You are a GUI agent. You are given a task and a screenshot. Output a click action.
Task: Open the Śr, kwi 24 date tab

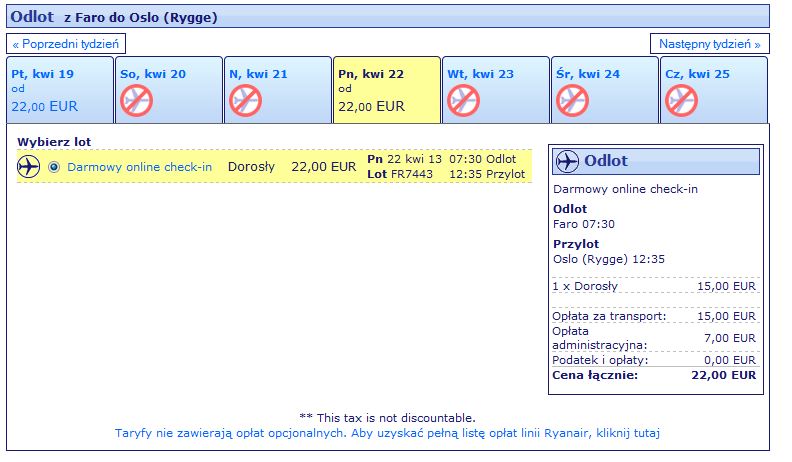(x=605, y=90)
